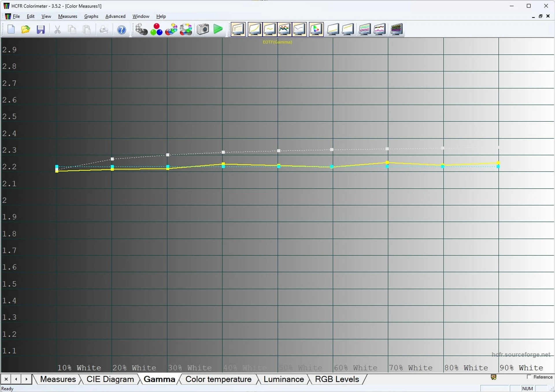Open the Help menu
Image resolution: width=555 pixels, height=392 pixels.
pos(161,16)
